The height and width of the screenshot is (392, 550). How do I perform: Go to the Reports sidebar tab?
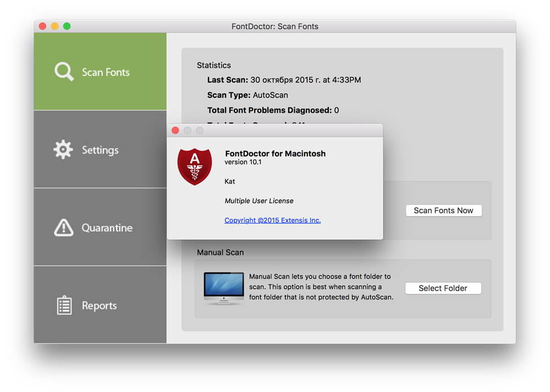pos(100,305)
